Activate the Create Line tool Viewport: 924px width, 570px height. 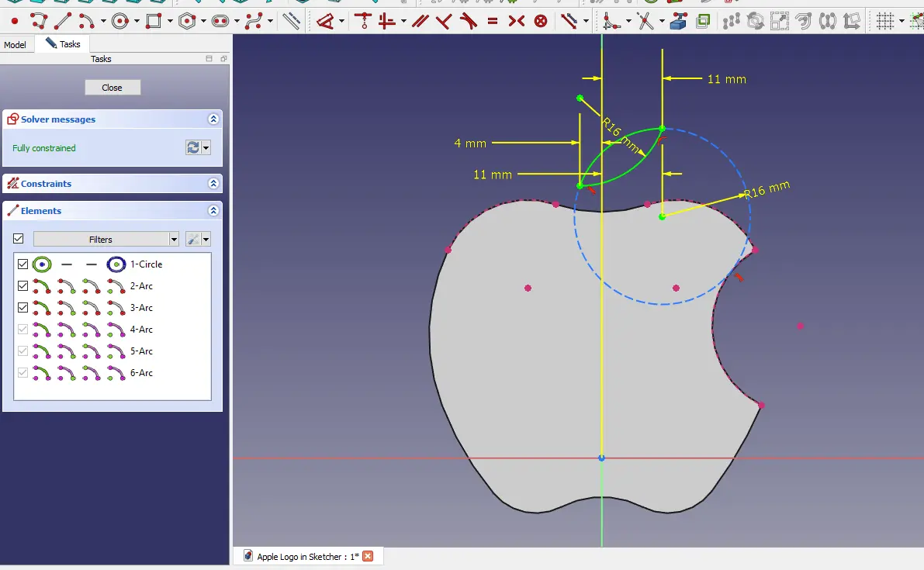tap(64, 21)
